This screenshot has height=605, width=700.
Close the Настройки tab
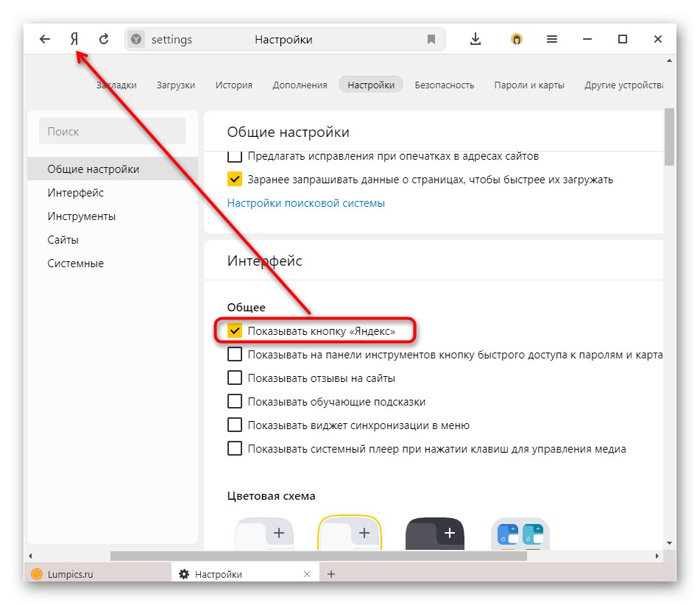(x=307, y=574)
